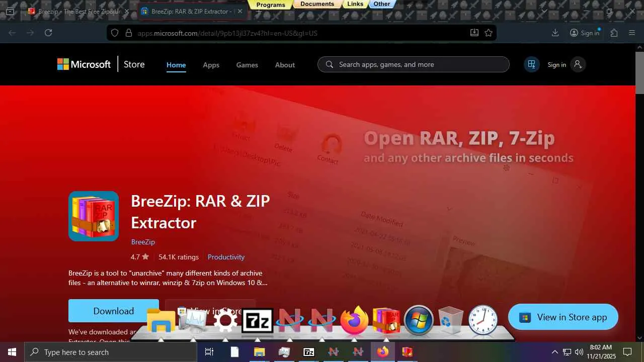The image size is (644, 362).
Task: Open Firefox View at the tab strip start
Action: [10, 11]
